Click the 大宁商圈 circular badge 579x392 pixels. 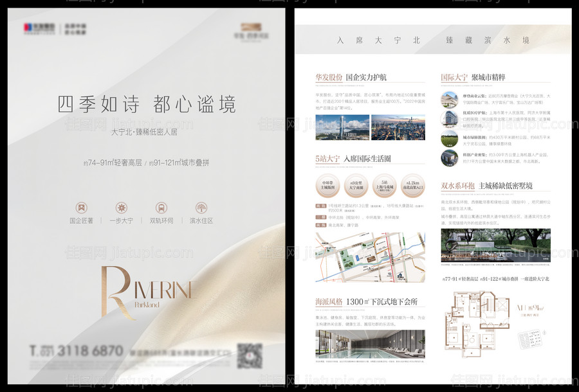pyautogui.click(x=356, y=186)
